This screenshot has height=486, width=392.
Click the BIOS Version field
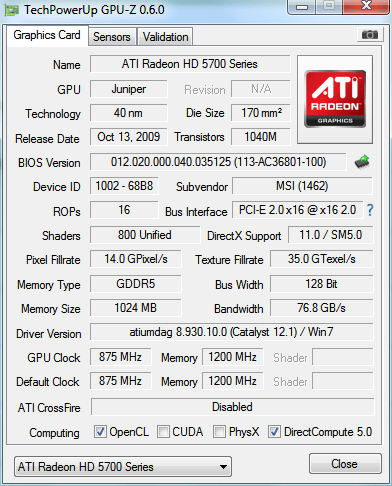[x=218, y=162]
